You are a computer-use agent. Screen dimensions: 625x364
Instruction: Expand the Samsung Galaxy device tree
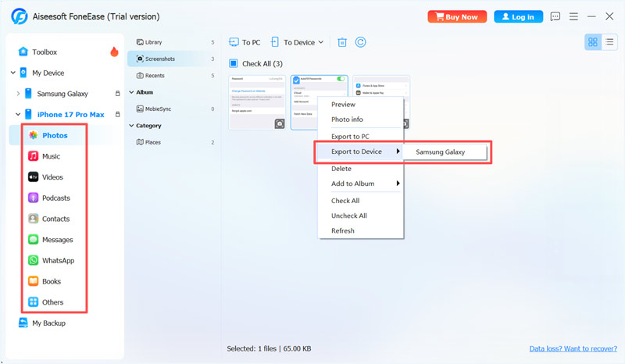click(x=18, y=94)
